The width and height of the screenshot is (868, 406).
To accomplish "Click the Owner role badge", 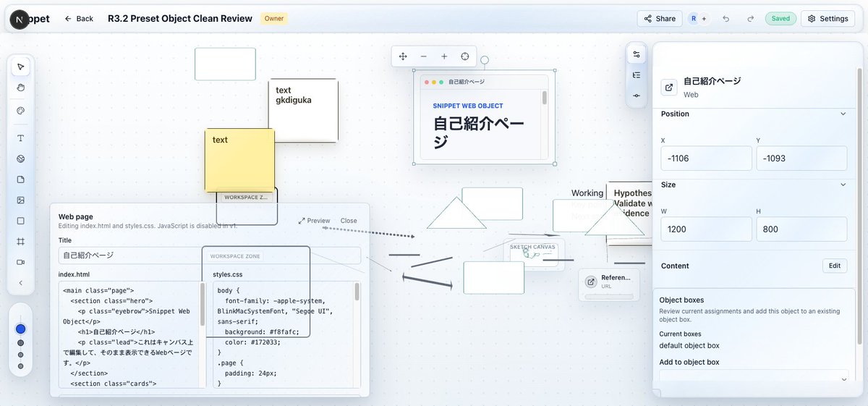I will [274, 19].
